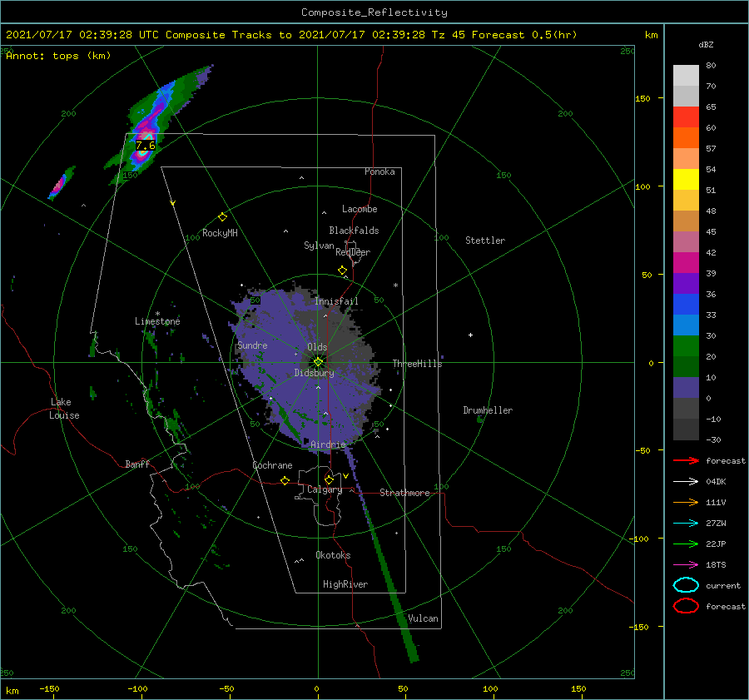The height and width of the screenshot is (700, 749).
Task: Click the Calgary city label
Action: pyautogui.click(x=325, y=489)
